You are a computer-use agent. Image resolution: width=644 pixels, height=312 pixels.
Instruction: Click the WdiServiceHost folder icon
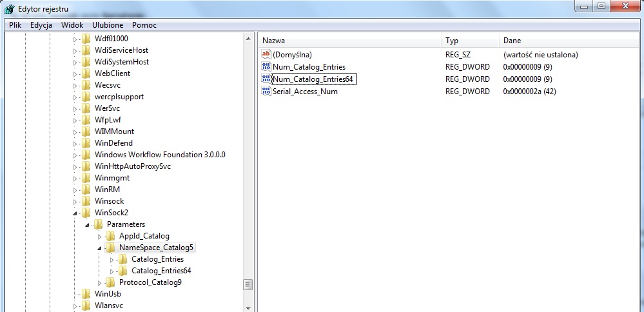coord(86,50)
